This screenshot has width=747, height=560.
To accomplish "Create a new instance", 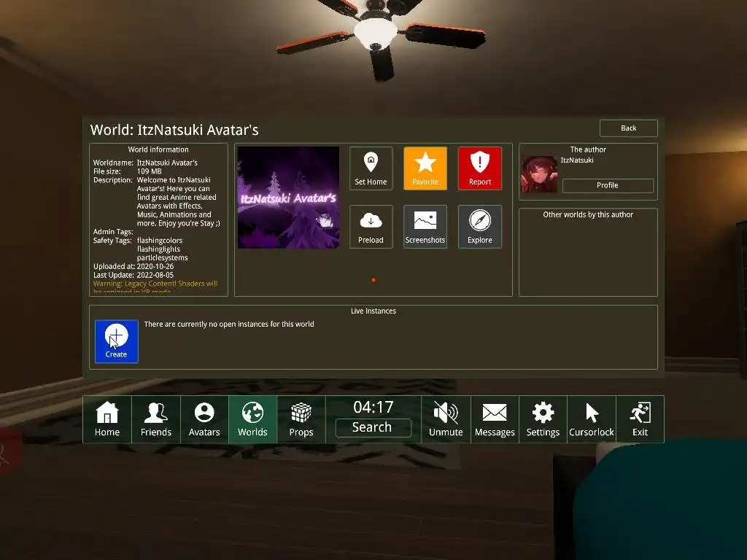I will (116, 341).
